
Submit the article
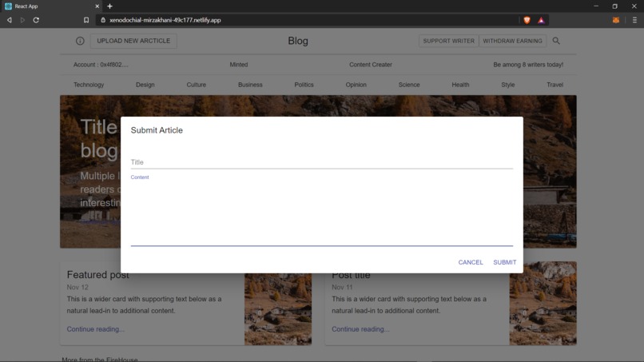point(505,262)
